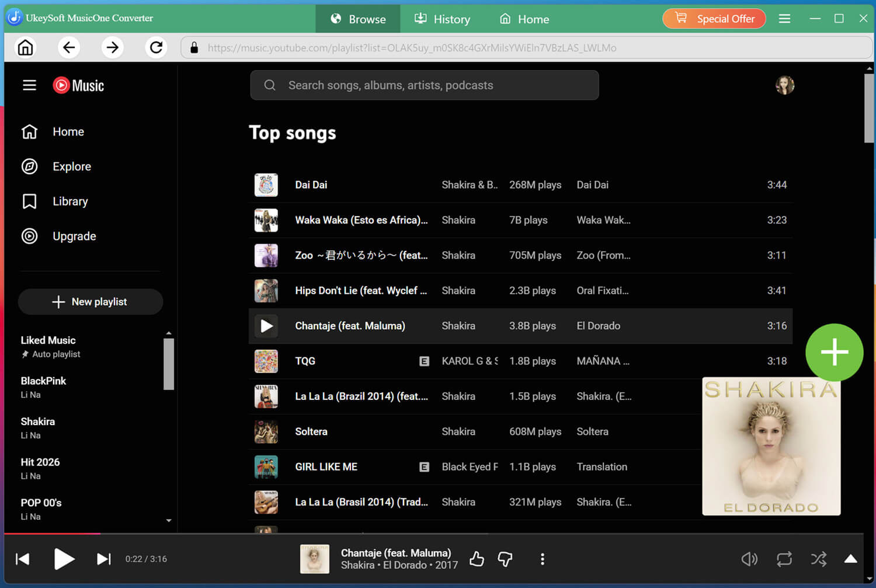Click the Soltera song thumbnail
The height and width of the screenshot is (588, 876).
[x=266, y=432]
